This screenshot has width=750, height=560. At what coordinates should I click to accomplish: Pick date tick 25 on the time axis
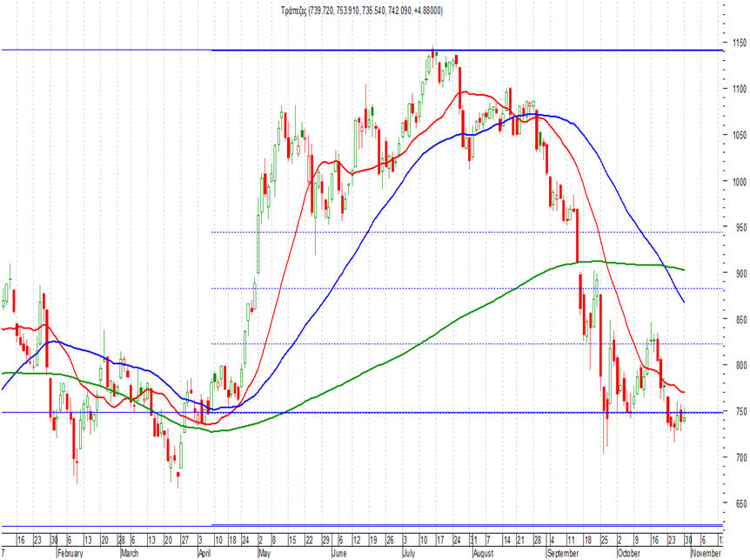(x=605, y=540)
